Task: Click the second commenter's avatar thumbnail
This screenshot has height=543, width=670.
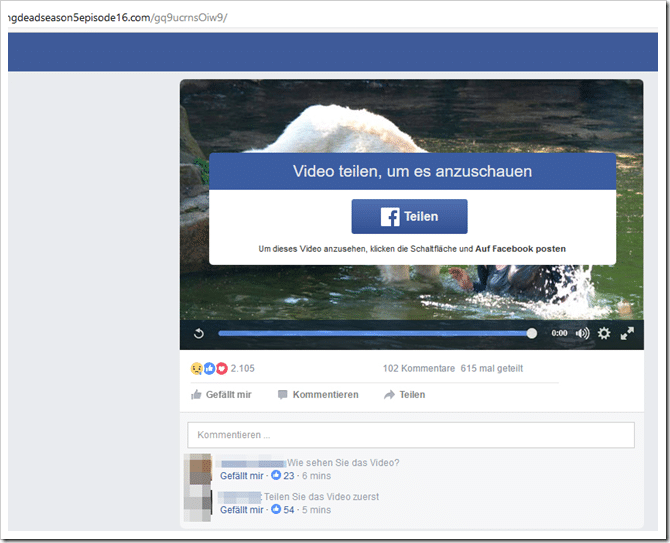Action: (198, 505)
